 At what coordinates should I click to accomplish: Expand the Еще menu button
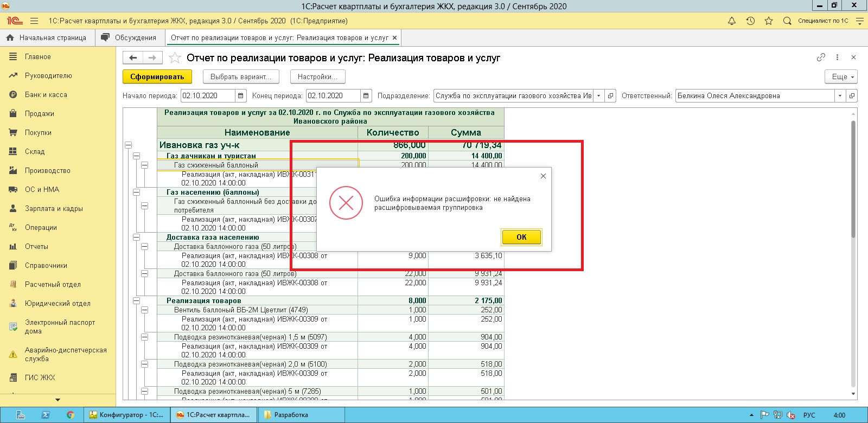pyautogui.click(x=841, y=76)
